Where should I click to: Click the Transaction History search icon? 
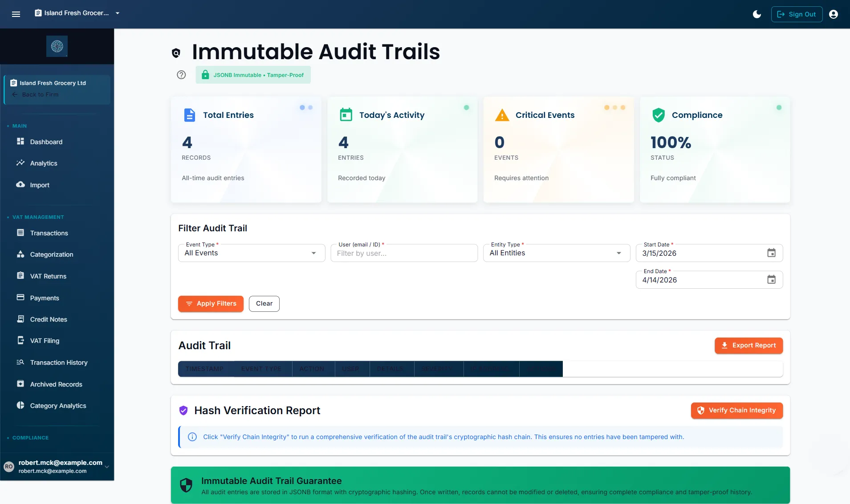20,362
